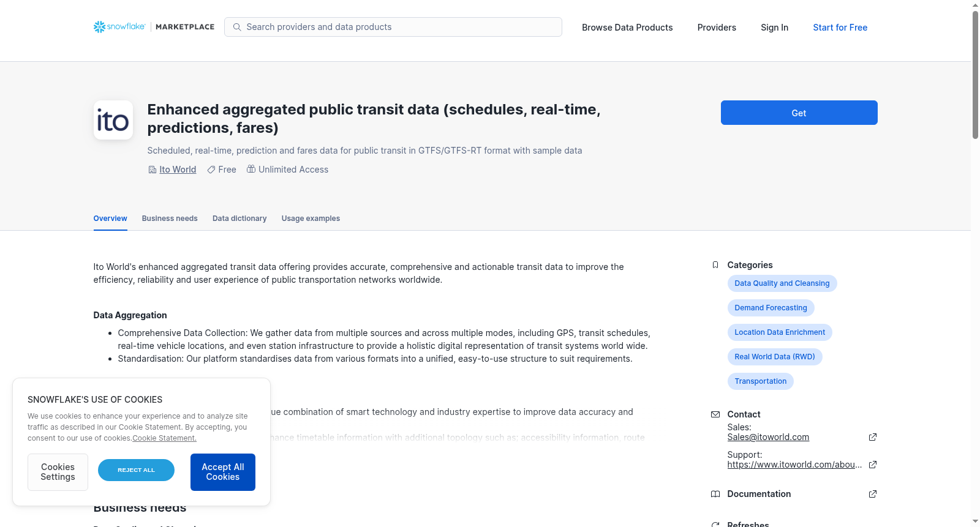The width and height of the screenshot is (980, 527).
Task: Select the Demand Forecasting category
Action: [771, 308]
